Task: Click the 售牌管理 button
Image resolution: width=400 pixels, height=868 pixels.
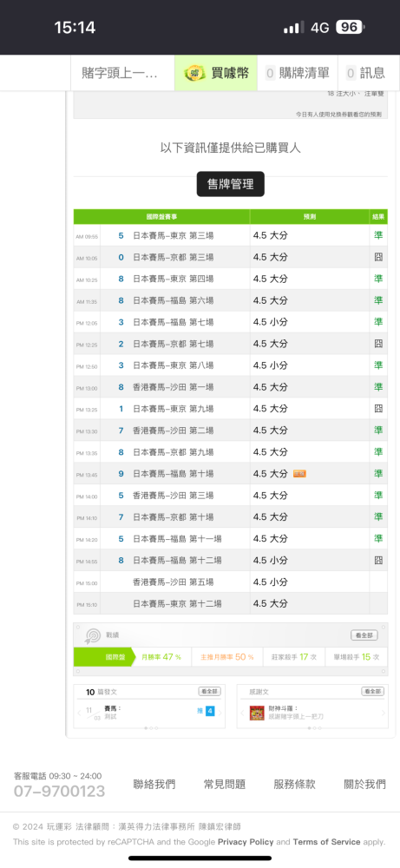Action: [230, 184]
